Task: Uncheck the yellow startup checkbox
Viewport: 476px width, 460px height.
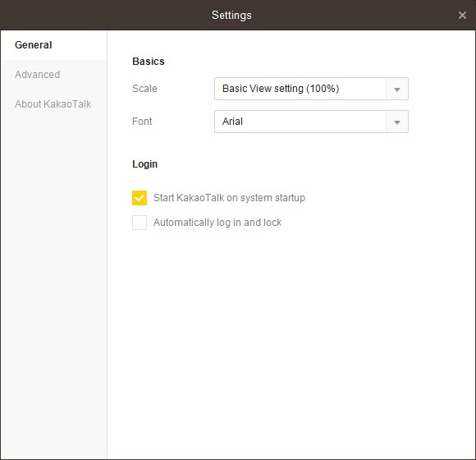Action: point(140,198)
